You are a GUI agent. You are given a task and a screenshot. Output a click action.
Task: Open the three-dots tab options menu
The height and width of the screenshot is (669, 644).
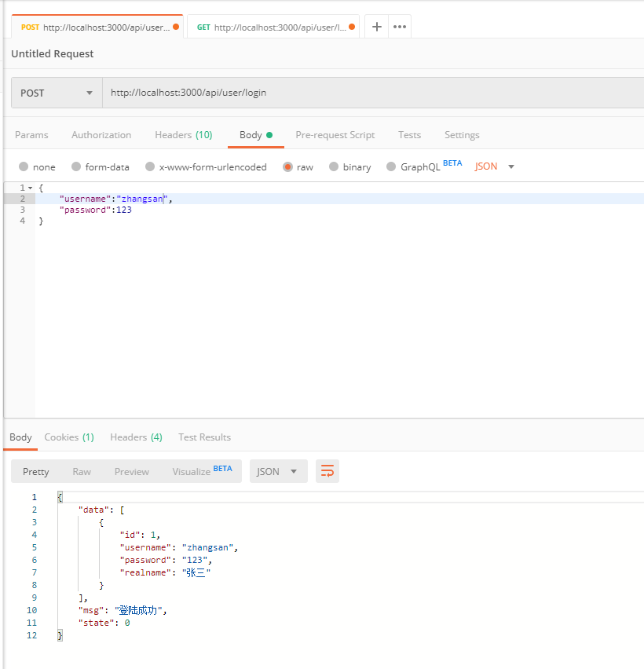(x=400, y=27)
